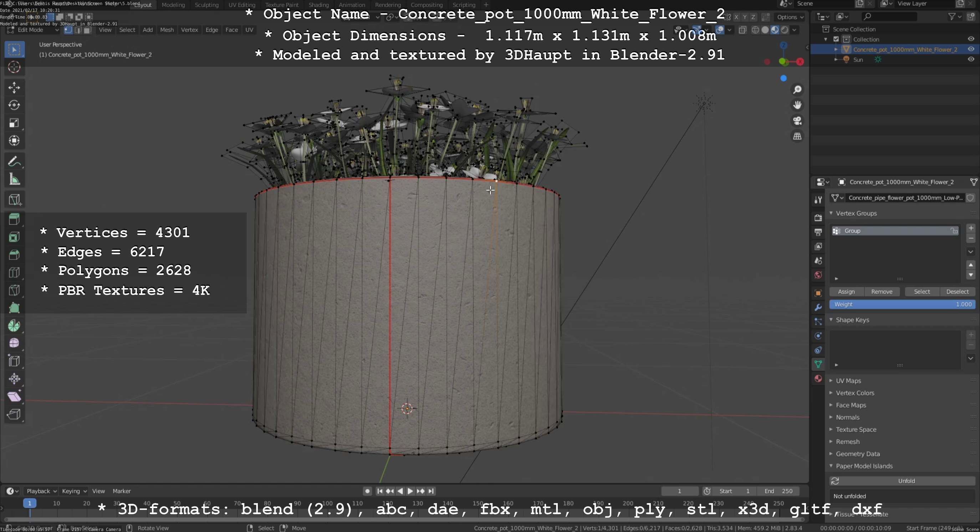Select the Rip Region tool
Viewport: 980px width, 532px height.
point(15,414)
